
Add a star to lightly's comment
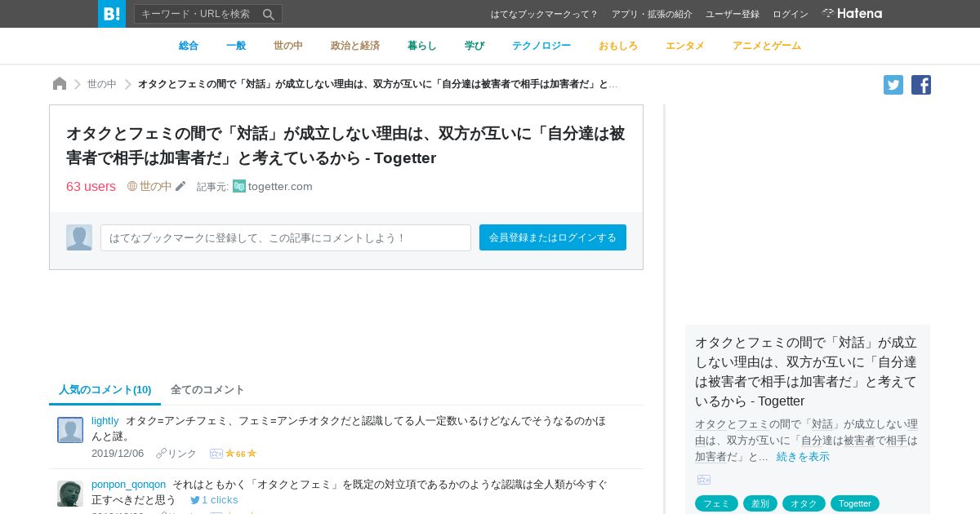coord(216,453)
